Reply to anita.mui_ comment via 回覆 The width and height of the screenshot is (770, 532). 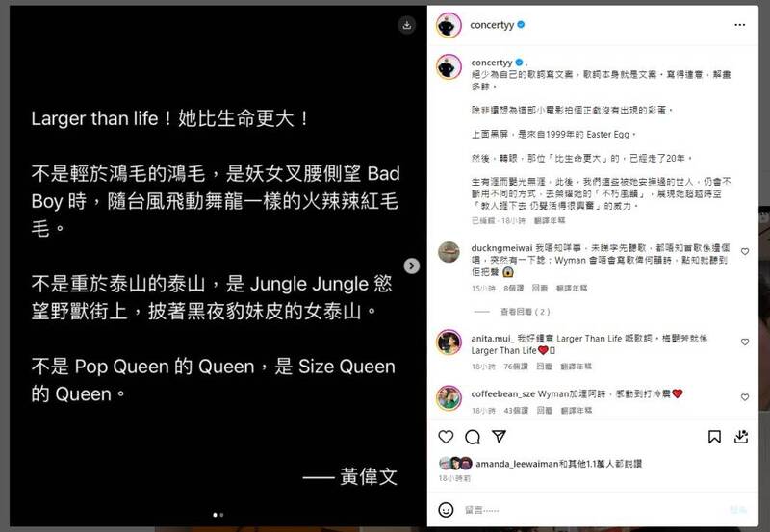pyautogui.click(x=544, y=367)
